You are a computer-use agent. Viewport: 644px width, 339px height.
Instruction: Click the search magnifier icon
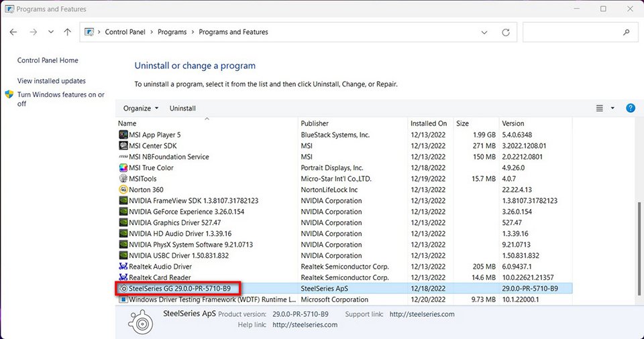(626, 32)
